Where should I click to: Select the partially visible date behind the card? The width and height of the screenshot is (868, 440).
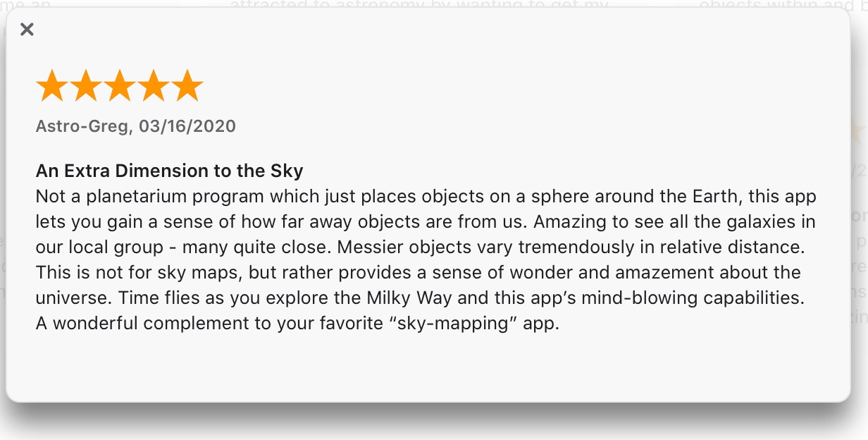tap(862, 169)
